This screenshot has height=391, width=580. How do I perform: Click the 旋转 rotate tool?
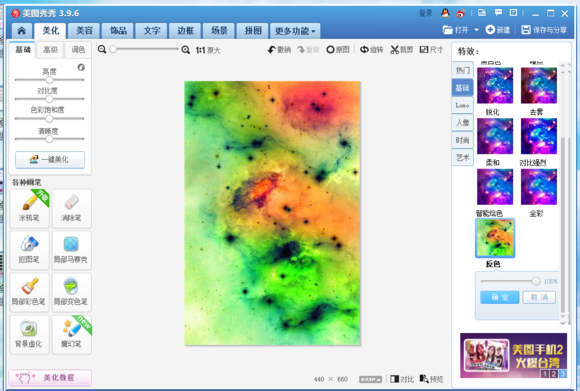(371, 50)
